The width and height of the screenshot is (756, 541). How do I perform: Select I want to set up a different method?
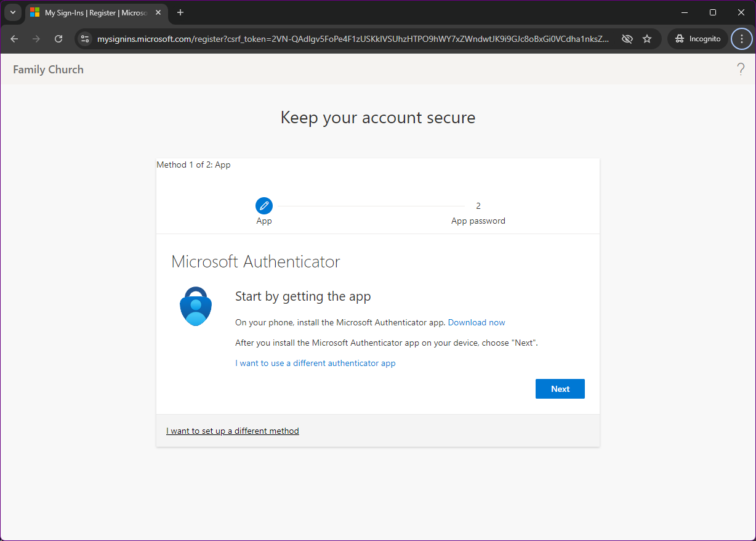tap(233, 431)
